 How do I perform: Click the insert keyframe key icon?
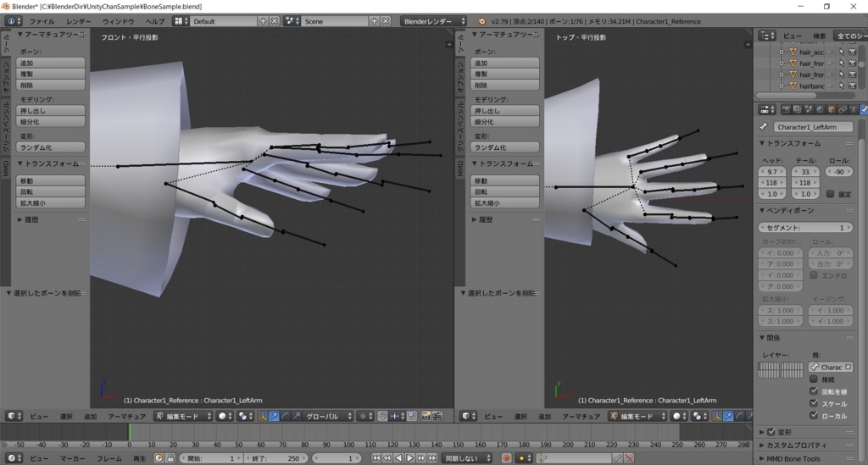[617, 458]
